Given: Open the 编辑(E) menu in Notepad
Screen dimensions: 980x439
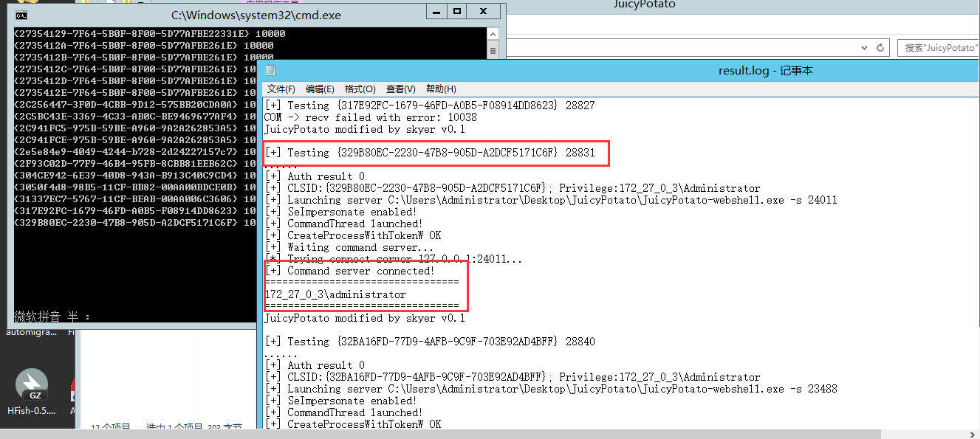Looking at the screenshot, I should point(320,89).
